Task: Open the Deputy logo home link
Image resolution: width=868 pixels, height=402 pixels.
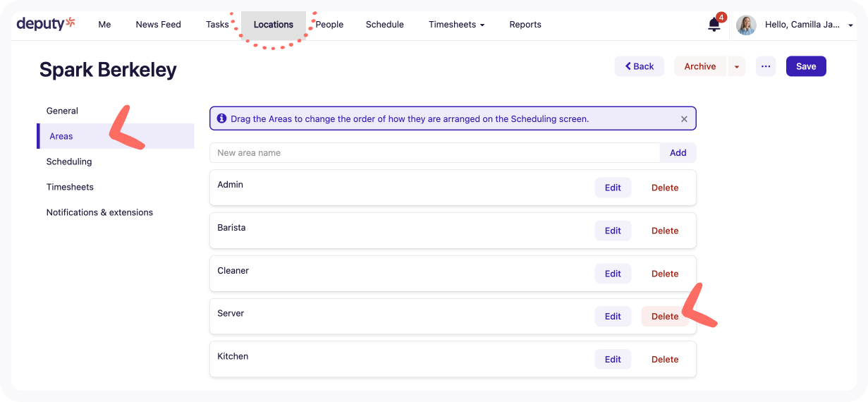Action: coord(46,24)
